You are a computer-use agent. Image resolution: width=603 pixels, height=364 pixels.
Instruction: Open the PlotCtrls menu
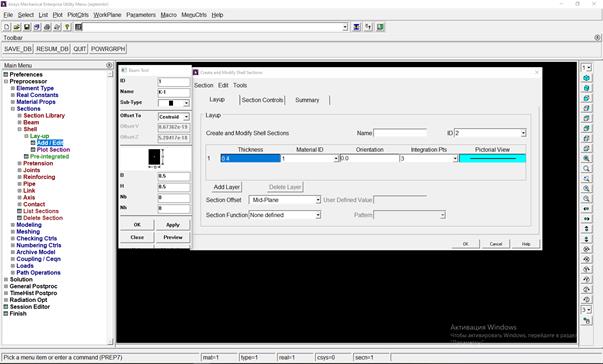click(x=78, y=15)
